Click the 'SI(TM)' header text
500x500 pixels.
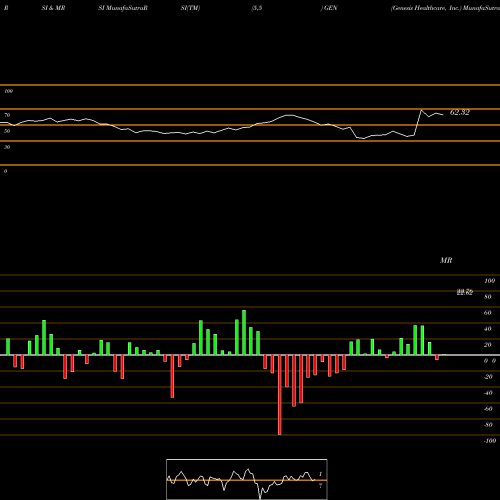point(190,8)
